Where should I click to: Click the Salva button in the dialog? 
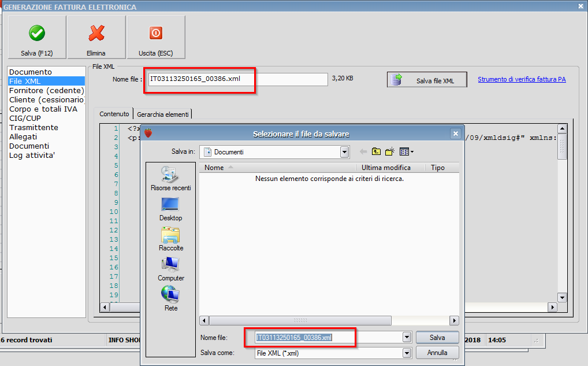(437, 338)
